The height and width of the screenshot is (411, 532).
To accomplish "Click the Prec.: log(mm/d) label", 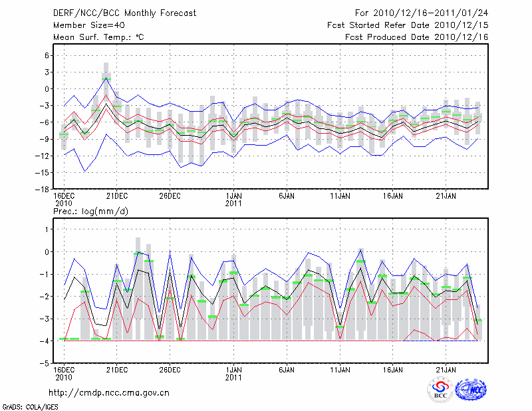I will (x=91, y=211).
